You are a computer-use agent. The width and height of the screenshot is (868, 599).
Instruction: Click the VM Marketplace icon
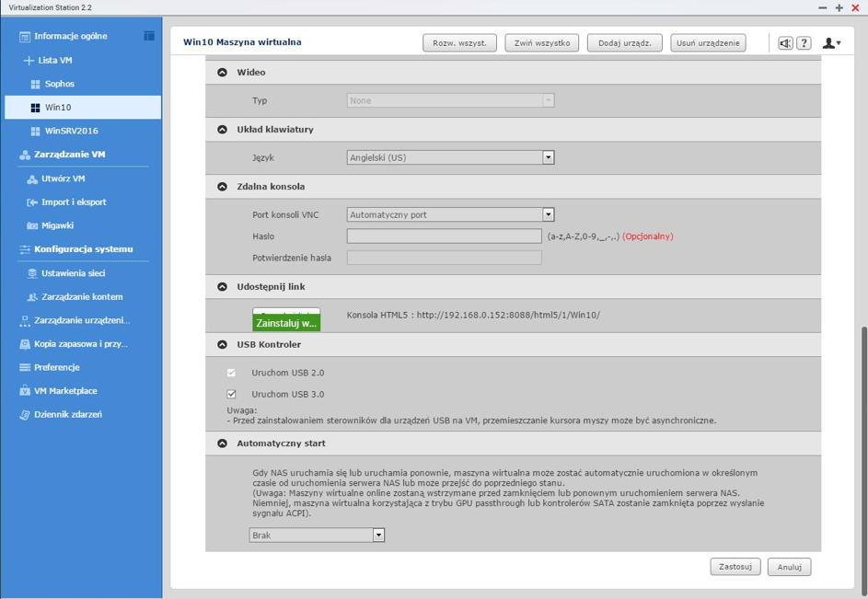click(x=25, y=391)
